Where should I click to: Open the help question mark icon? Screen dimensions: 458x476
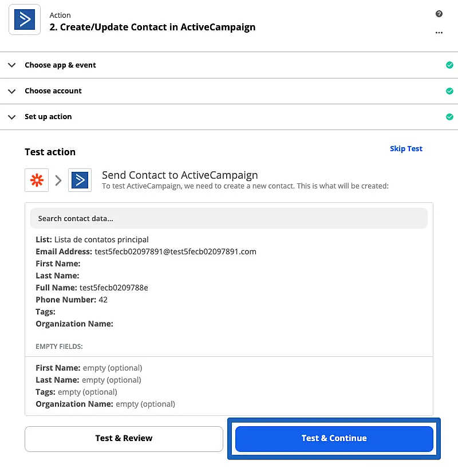(x=439, y=14)
